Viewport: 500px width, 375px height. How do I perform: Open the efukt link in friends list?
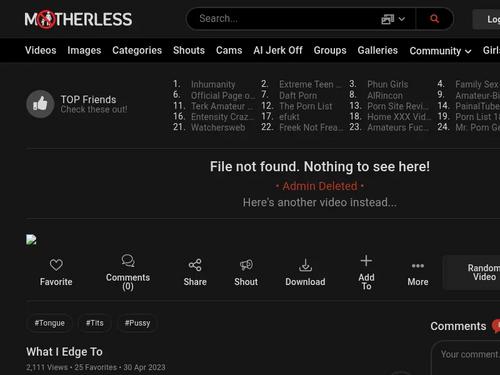pos(289,117)
